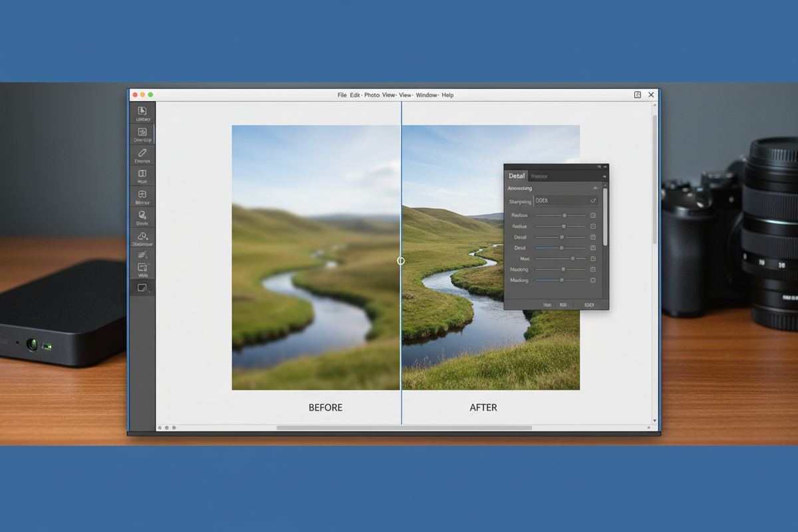The image size is (798, 532).
Task: Toggle the square box on the Redice row
Action: coord(593,226)
